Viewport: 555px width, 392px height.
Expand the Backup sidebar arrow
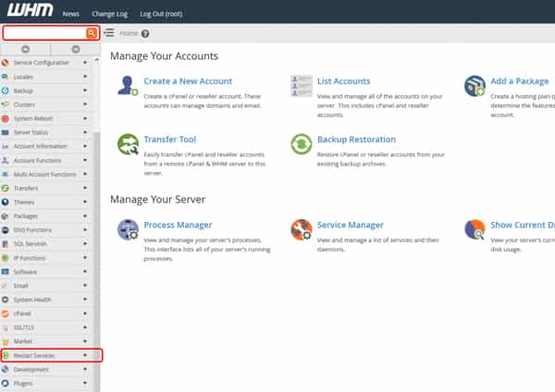(x=85, y=91)
